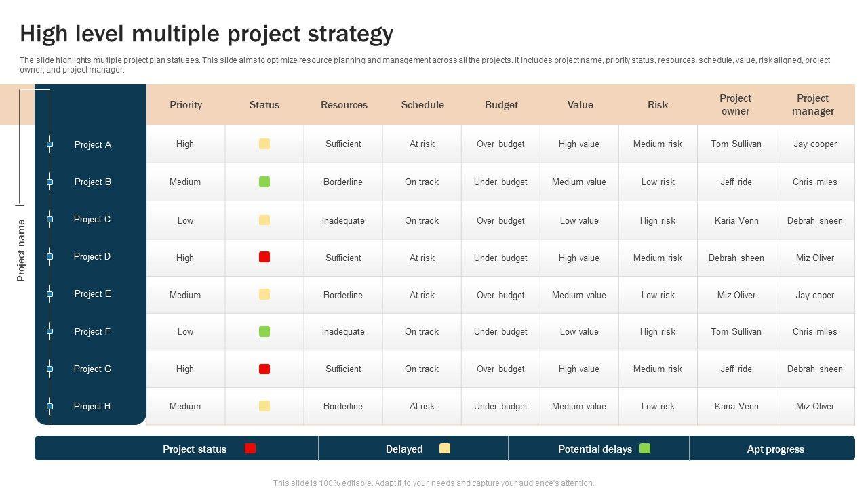Screen dimensions: 868x488
Task: Click Project D red status square
Action: coord(264,257)
